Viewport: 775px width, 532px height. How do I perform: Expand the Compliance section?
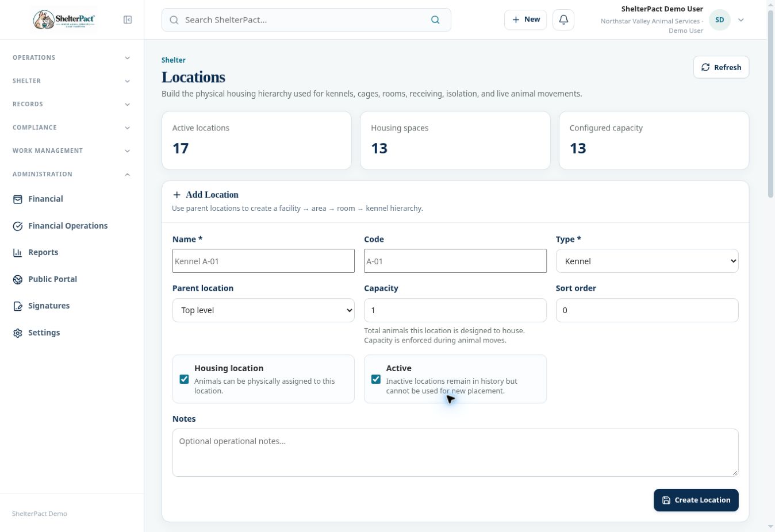pyautogui.click(x=72, y=128)
